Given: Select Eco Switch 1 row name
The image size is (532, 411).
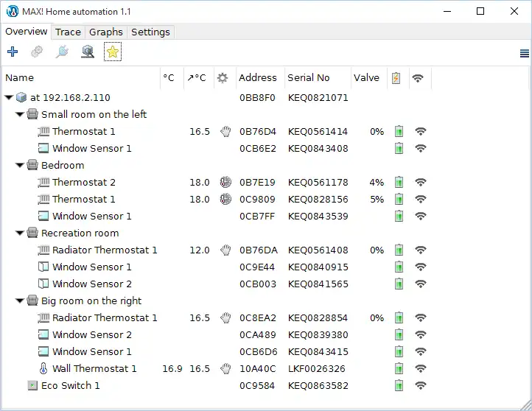Looking at the screenshot, I should click(71, 385).
